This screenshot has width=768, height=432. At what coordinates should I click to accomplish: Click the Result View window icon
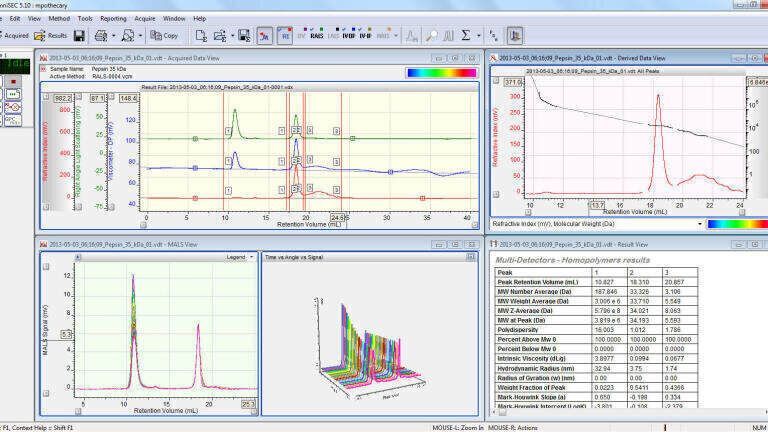coord(494,244)
